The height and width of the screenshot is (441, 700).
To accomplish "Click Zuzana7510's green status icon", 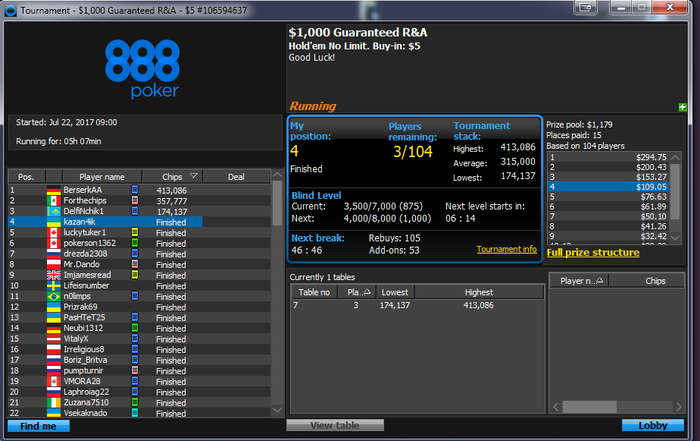I will [135, 402].
